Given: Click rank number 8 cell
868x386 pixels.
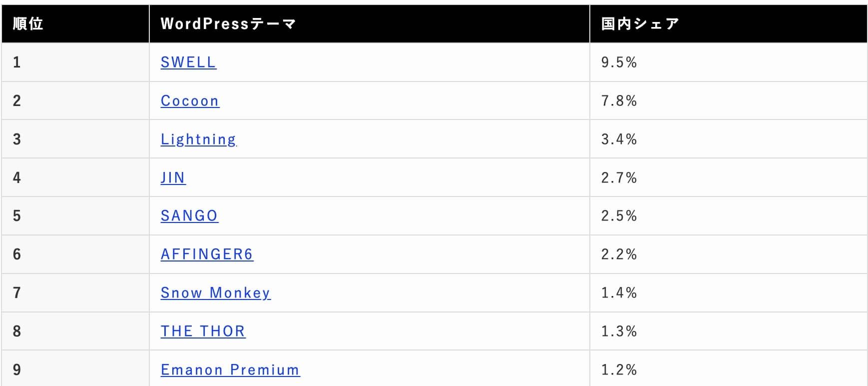Looking at the screenshot, I should click(x=17, y=331).
